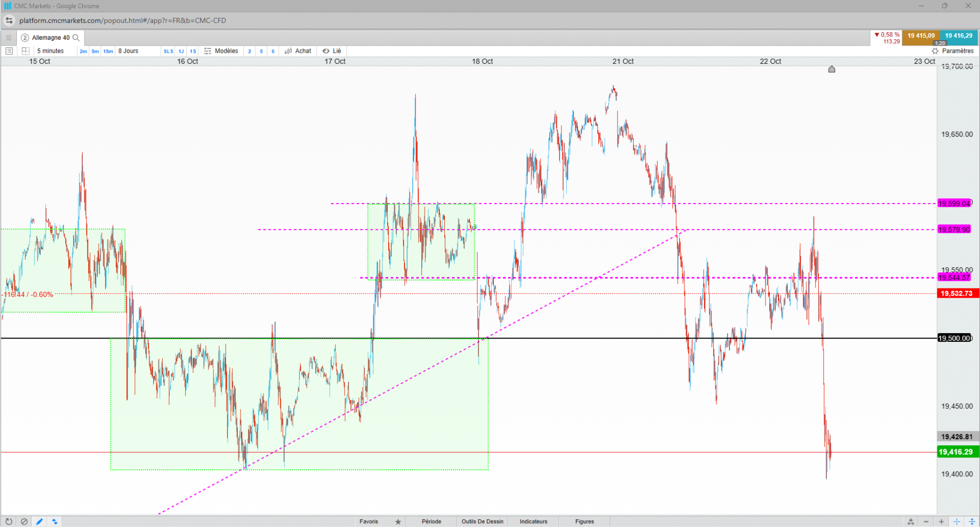
Task: Zoom in with the plus icon
Action: pos(941,522)
